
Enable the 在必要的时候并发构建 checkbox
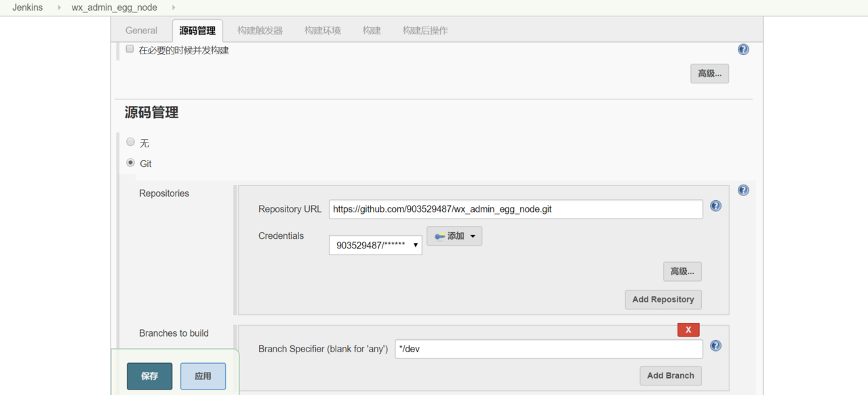pos(130,49)
